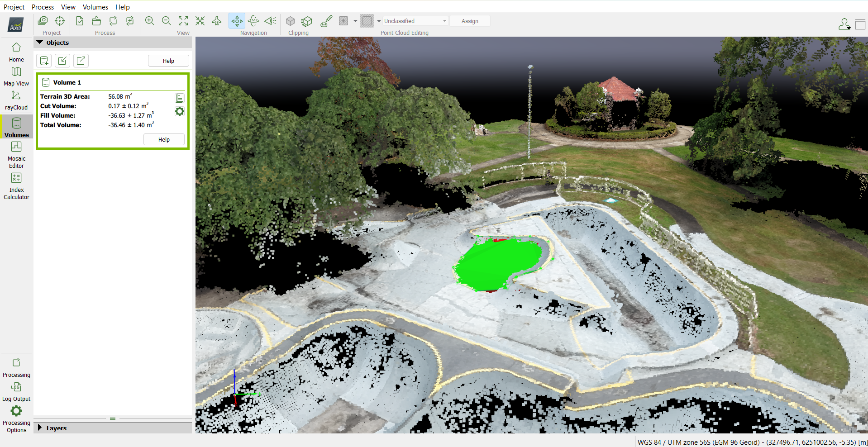Click Help button inside Volume 1 card
This screenshot has height=447, width=868.
[164, 140]
